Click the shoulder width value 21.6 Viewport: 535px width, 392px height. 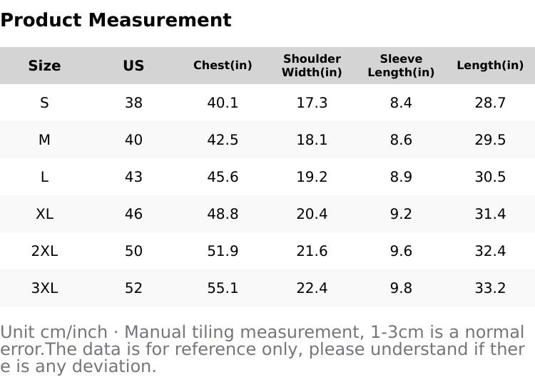coord(312,251)
